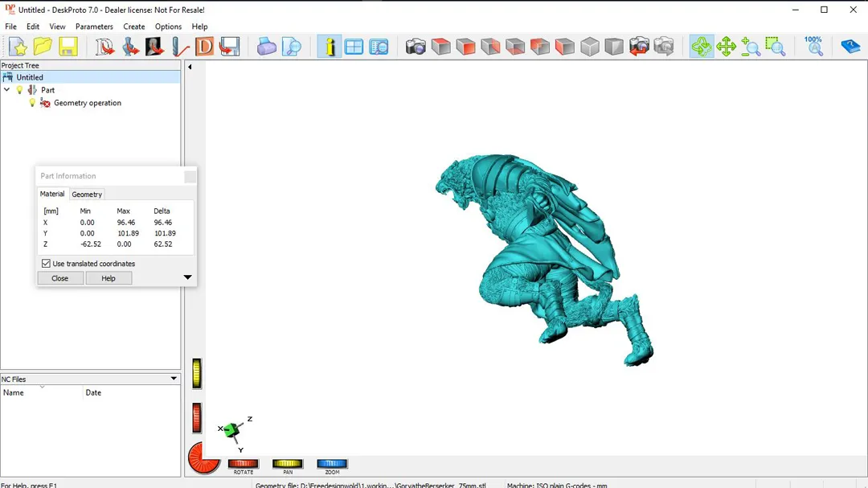The image size is (868, 488).
Task: Toggle the light bulb next to Part
Action: 20,90
